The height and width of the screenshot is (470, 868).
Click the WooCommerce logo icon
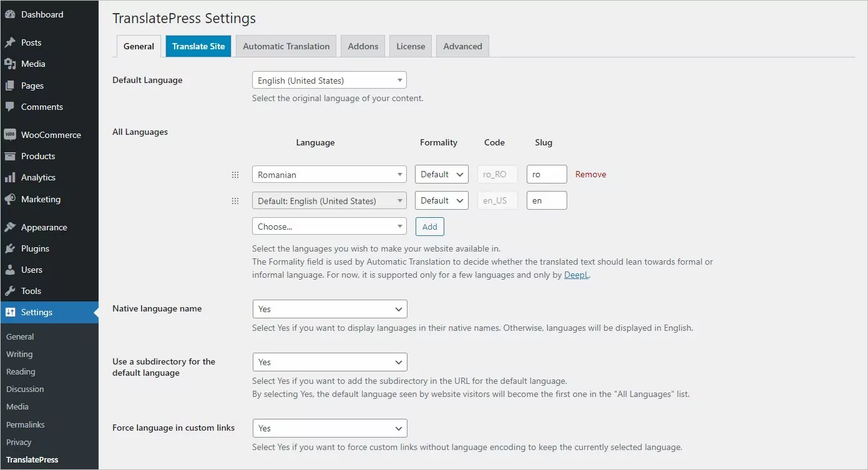coord(10,135)
